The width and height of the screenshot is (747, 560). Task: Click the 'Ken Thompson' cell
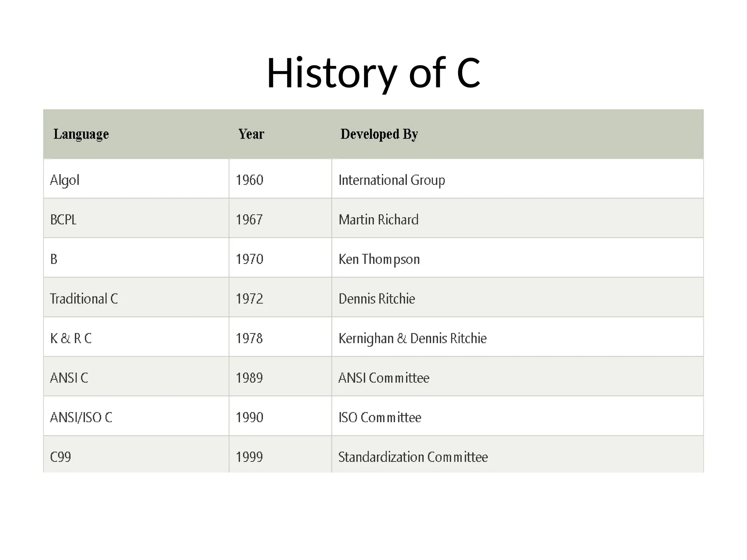[379, 259]
